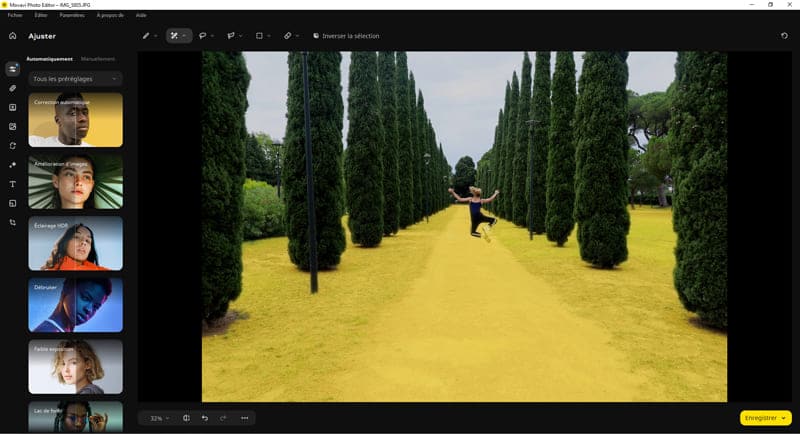
Task: Expand the magic wand options arrow
Action: [184, 36]
